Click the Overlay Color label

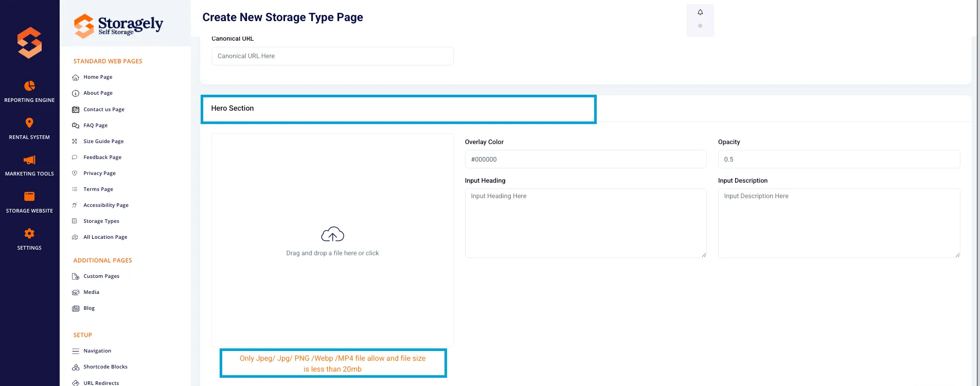pyautogui.click(x=484, y=142)
